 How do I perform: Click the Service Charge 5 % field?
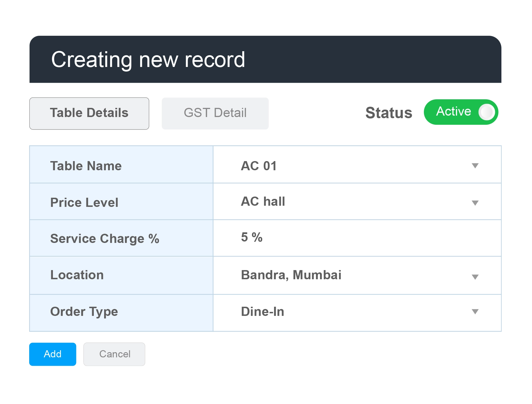[x=357, y=238]
